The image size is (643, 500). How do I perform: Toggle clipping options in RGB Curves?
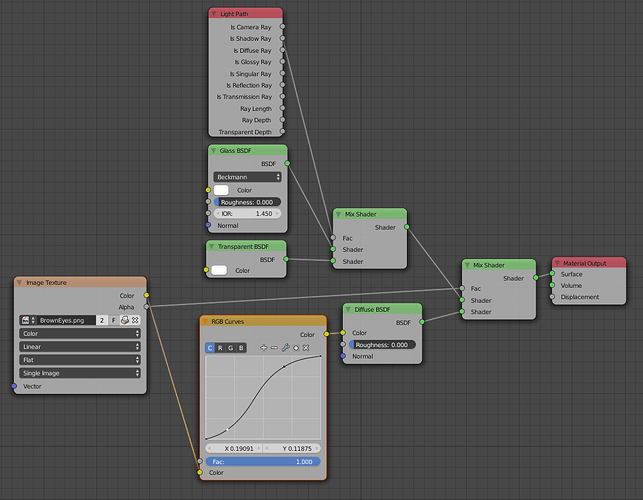296,348
